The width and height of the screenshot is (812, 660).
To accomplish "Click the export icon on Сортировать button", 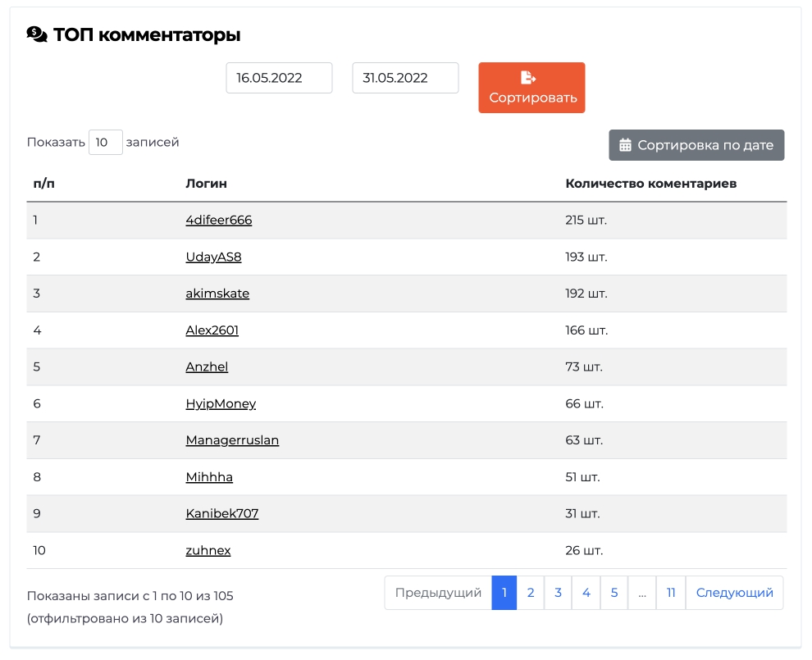I will [527, 78].
